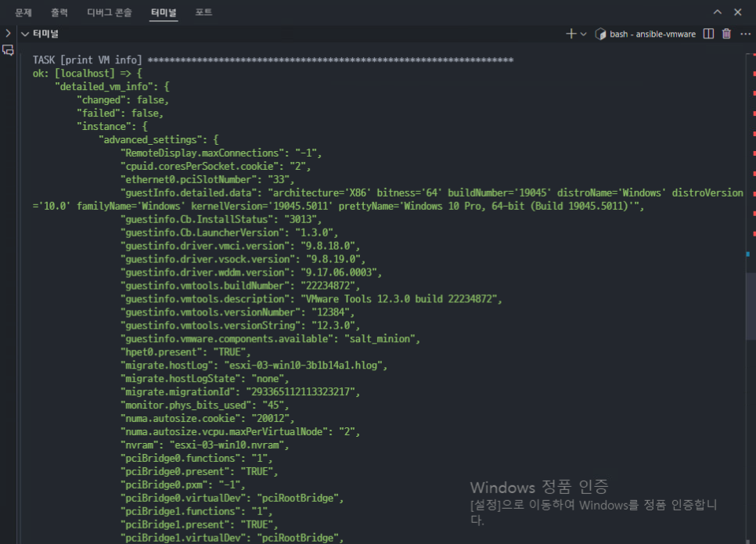Click the salt_minion components line
This screenshot has height=544, width=756.
pos(270,339)
